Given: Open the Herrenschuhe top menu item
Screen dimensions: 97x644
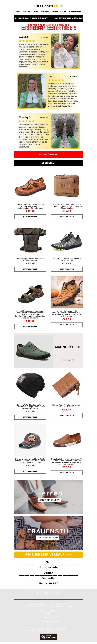Looking at the screenshot, I should coord(30,11).
